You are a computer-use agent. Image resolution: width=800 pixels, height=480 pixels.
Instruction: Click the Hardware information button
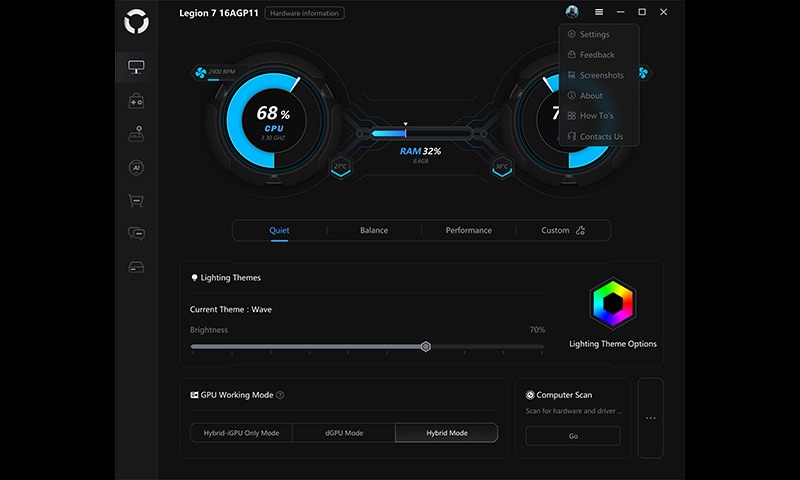[x=305, y=13]
